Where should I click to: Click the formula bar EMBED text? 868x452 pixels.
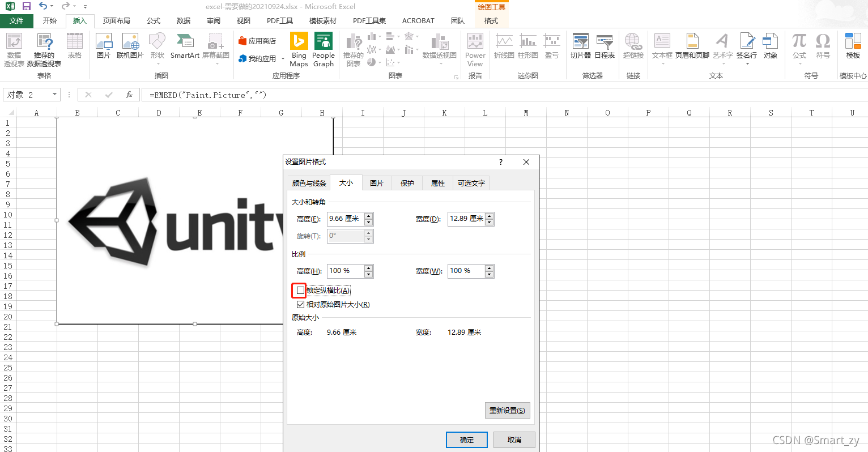click(208, 95)
